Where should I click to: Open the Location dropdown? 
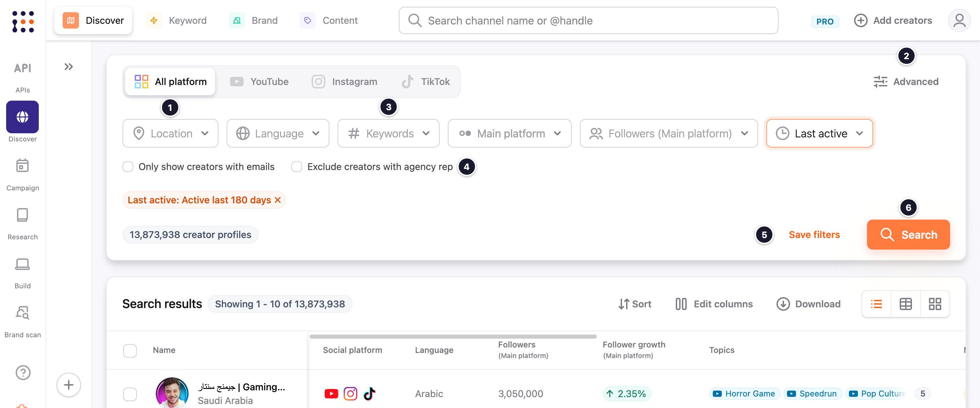[x=170, y=134]
